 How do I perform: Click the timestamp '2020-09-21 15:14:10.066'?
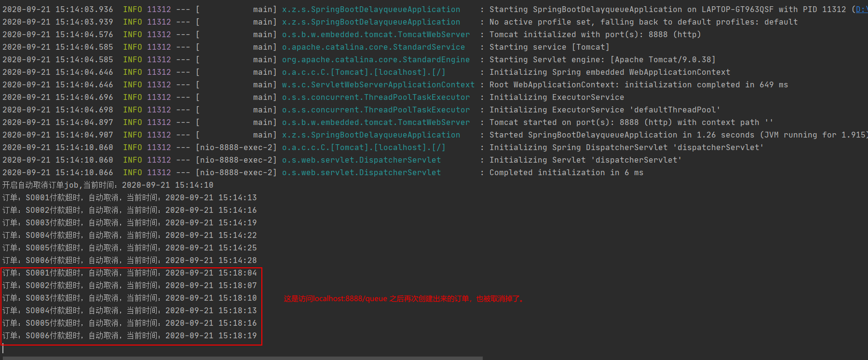click(x=58, y=173)
